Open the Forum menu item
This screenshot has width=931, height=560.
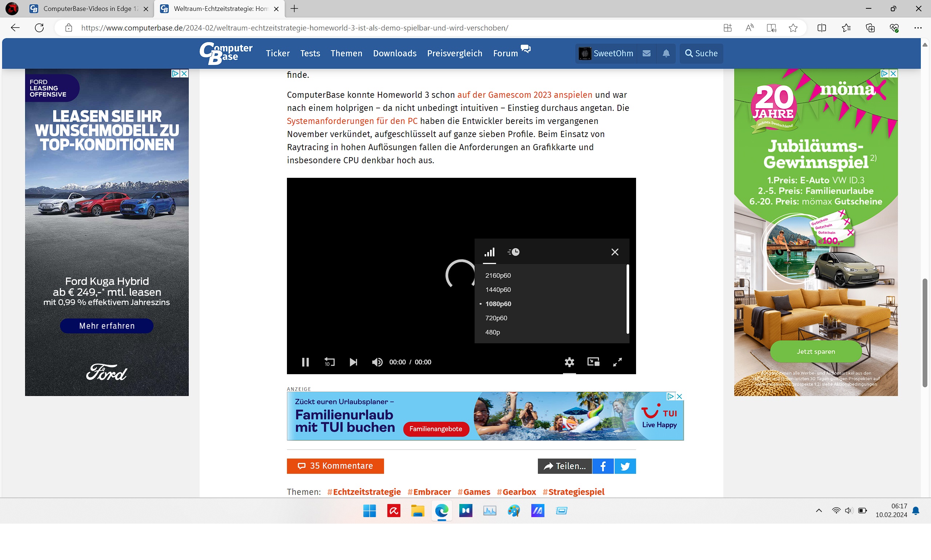[x=505, y=53]
